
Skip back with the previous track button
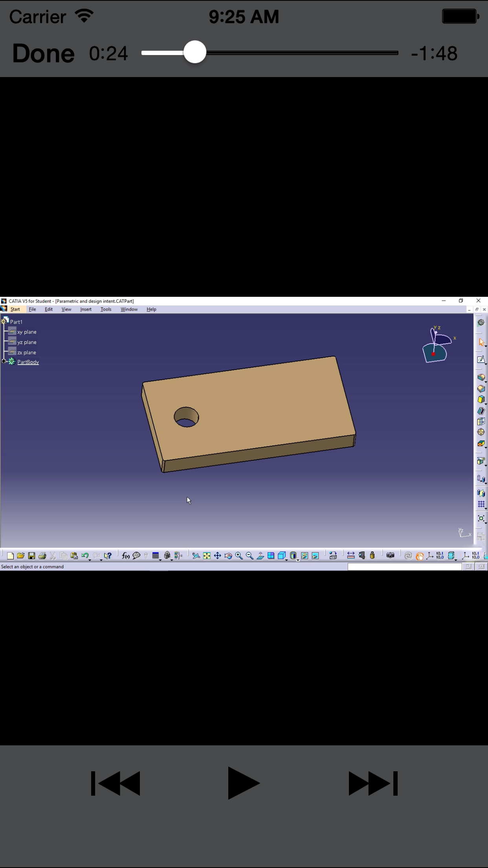click(x=116, y=783)
